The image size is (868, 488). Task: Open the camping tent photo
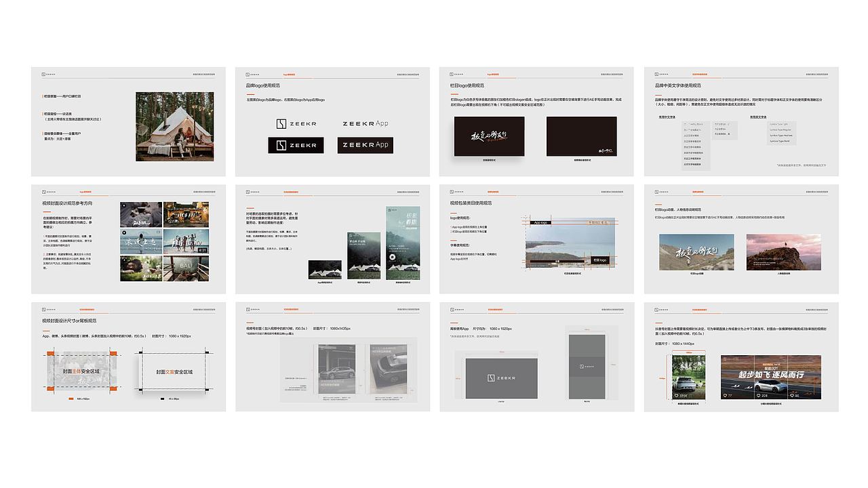pyautogui.click(x=174, y=126)
